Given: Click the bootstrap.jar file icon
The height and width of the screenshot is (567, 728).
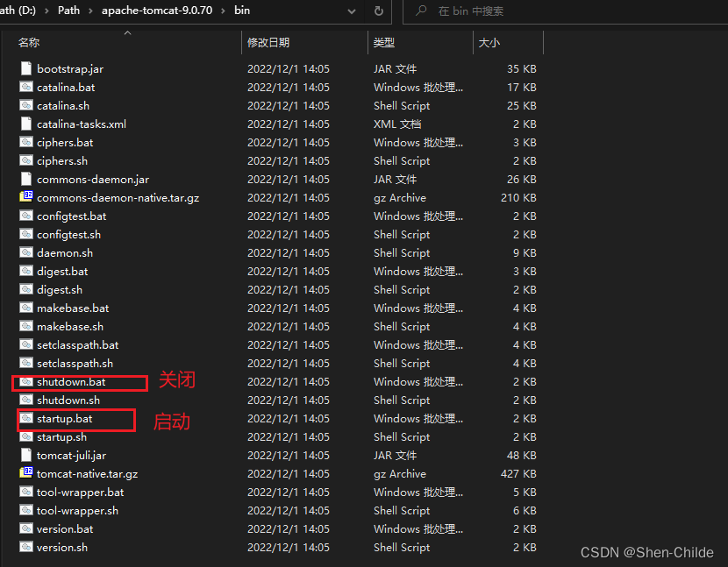Looking at the screenshot, I should pos(26,68).
